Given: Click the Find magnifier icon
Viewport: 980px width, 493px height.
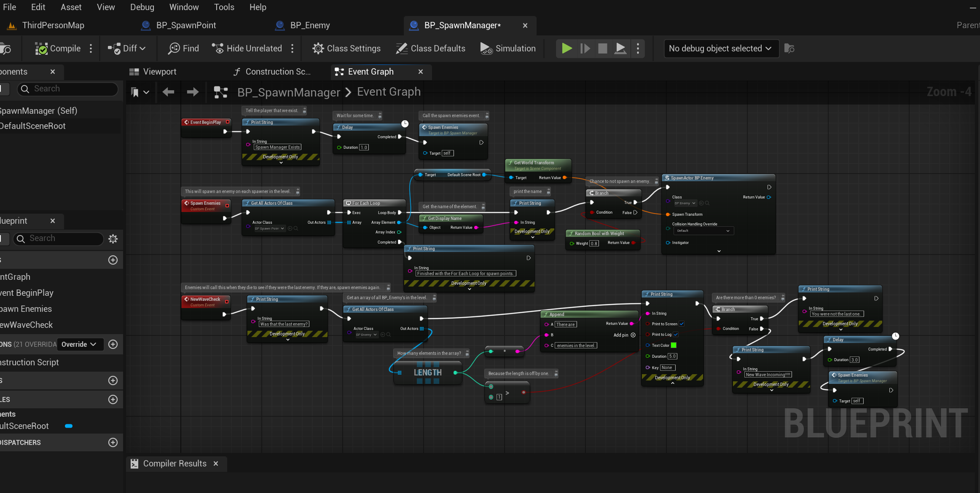Looking at the screenshot, I should pos(174,48).
